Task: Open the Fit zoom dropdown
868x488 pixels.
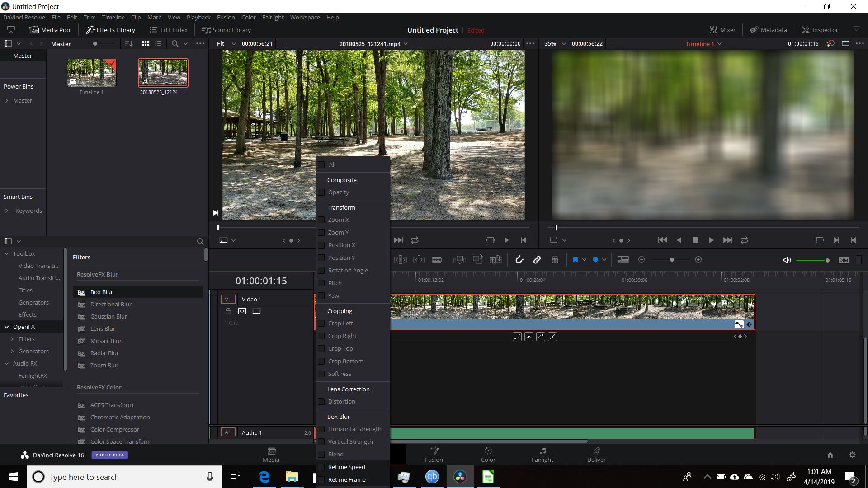Action: (x=226, y=43)
